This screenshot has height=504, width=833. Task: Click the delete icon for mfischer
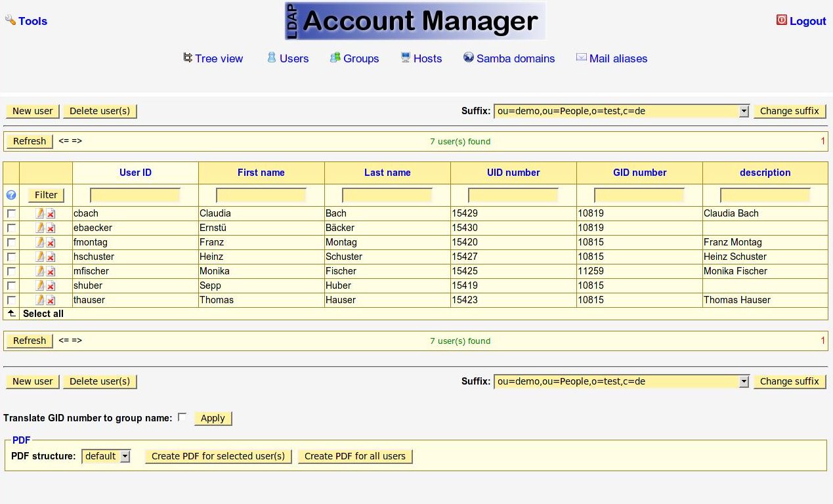[x=51, y=272]
